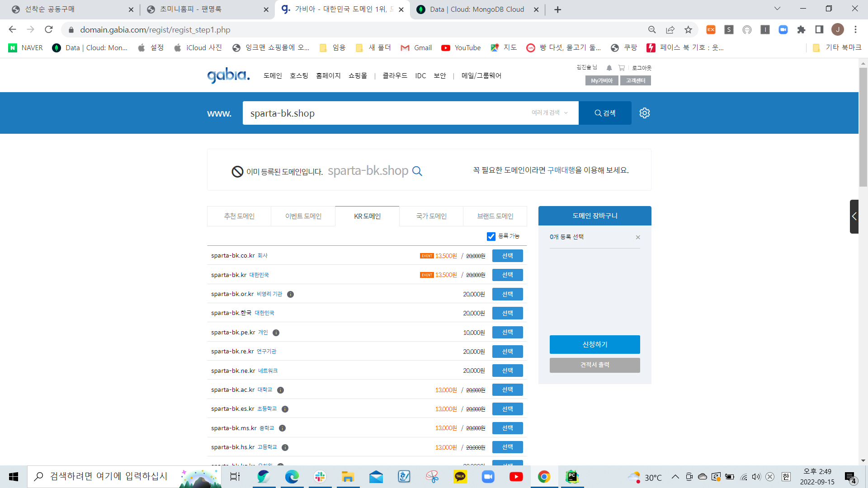The width and height of the screenshot is (868, 488).
Task: Close the 0개 등록 선택 cart row
Action: 638,238
